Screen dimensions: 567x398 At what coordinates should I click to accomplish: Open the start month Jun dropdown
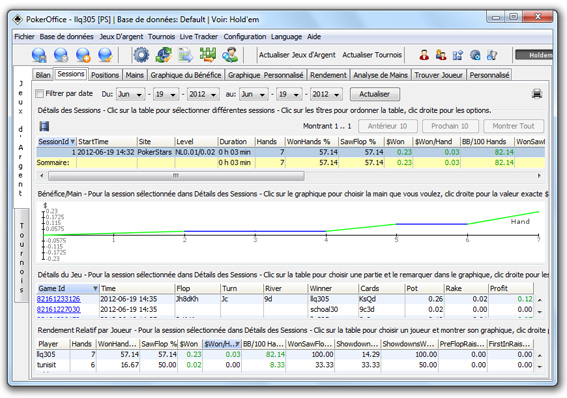point(131,94)
